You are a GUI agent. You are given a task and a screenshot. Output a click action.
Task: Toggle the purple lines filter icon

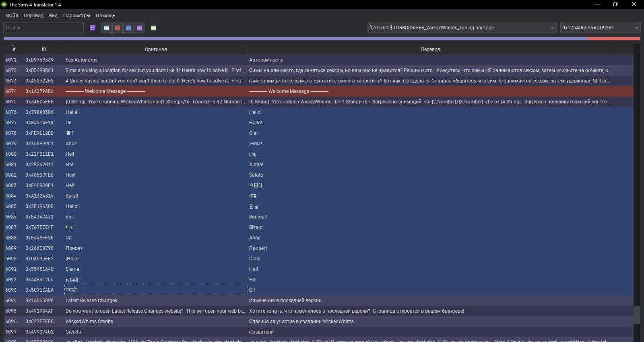139,28
